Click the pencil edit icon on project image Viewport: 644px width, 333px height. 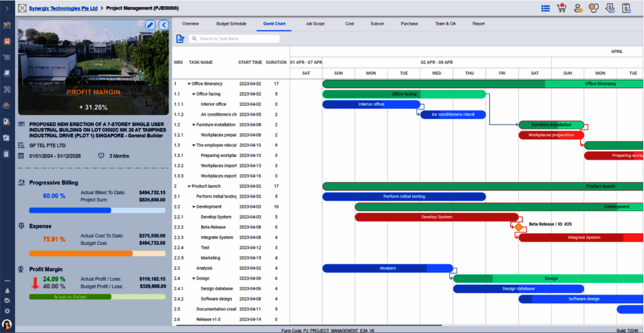coord(150,25)
